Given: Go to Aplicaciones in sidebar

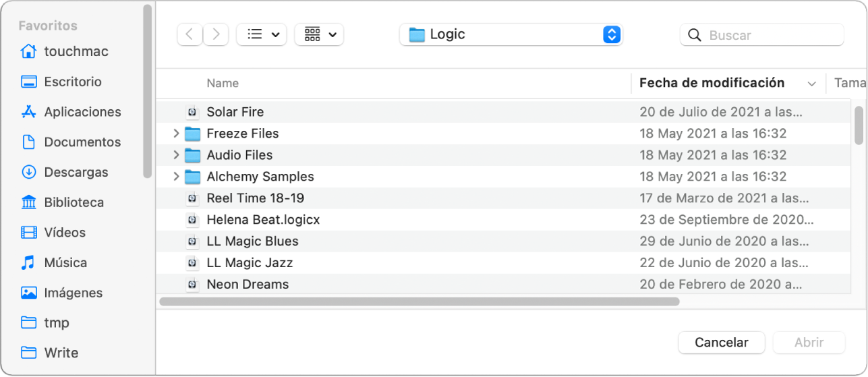Looking at the screenshot, I should click(x=82, y=112).
